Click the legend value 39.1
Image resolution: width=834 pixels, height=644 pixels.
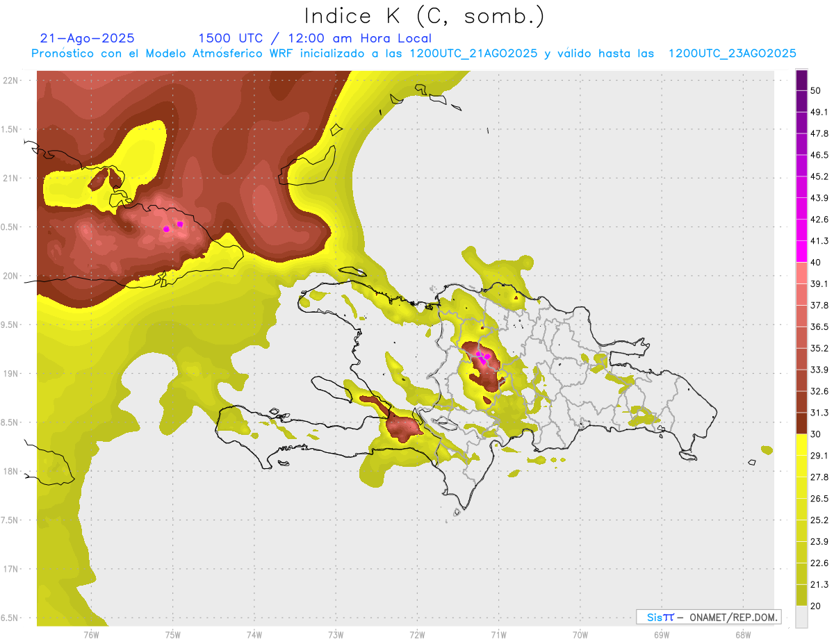pyautogui.click(x=819, y=283)
